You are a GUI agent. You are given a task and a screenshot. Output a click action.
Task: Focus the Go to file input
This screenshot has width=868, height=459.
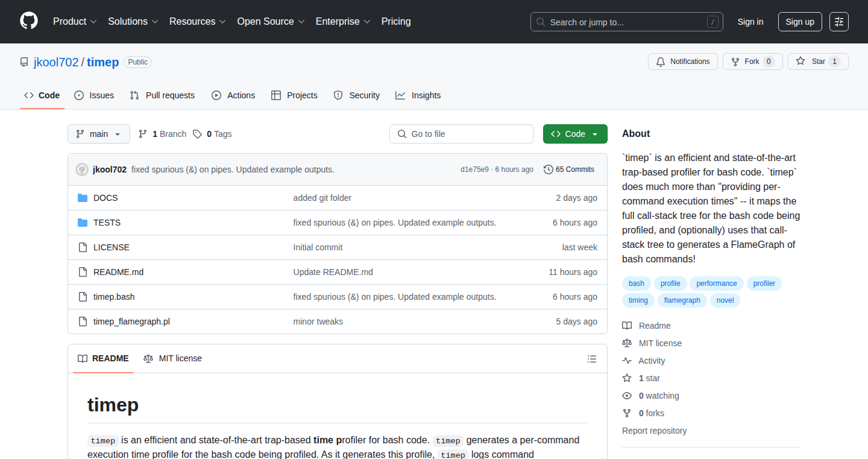(461, 134)
